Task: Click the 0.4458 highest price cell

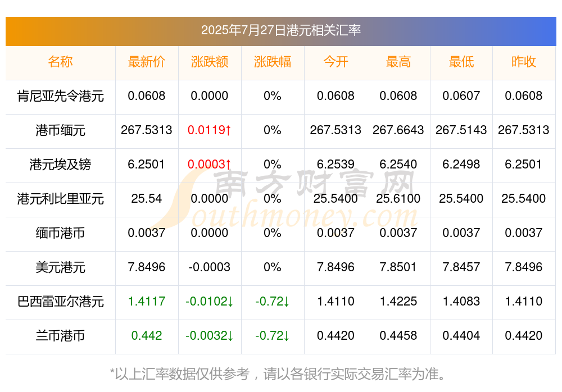Action: pos(398,336)
